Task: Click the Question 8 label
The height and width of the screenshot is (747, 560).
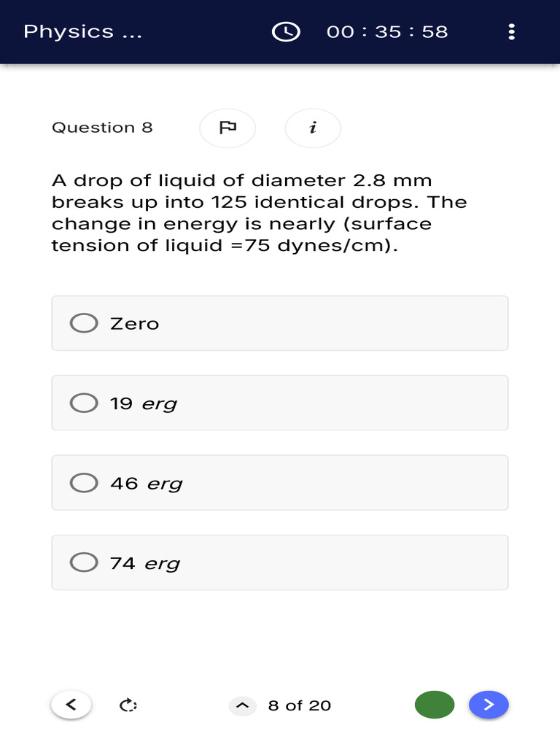Action: (x=102, y=128)
